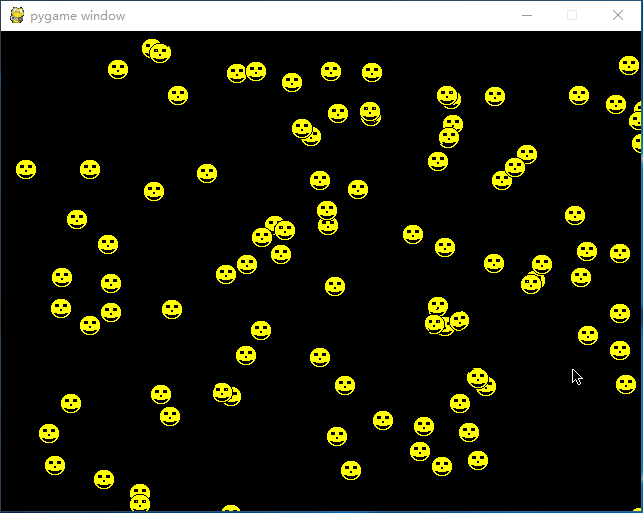Click the smiley just right of mouse cursor
The height and width of the screenshot is (513, 643).
(x=626, y=384)
